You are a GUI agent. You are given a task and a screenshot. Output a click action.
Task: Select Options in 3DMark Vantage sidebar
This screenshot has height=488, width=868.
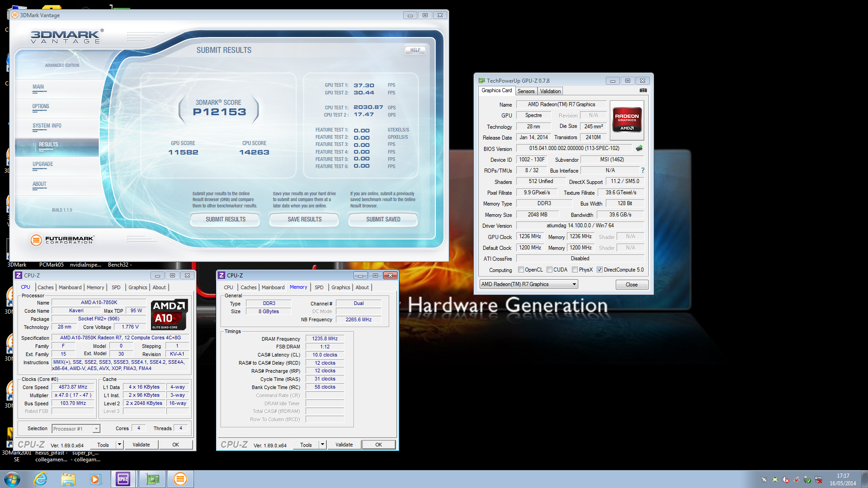click(41, 106)
